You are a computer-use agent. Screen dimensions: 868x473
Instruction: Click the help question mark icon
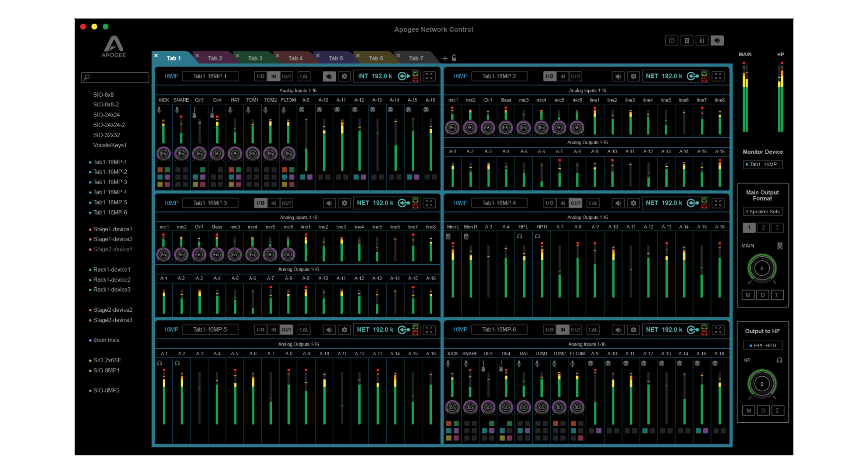coord(671,41)
